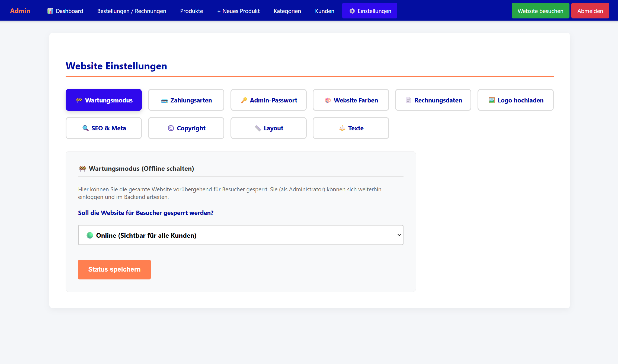Open the Dashboard menu item
Viewport: 618px width, 364px height.
coord(65,11)
